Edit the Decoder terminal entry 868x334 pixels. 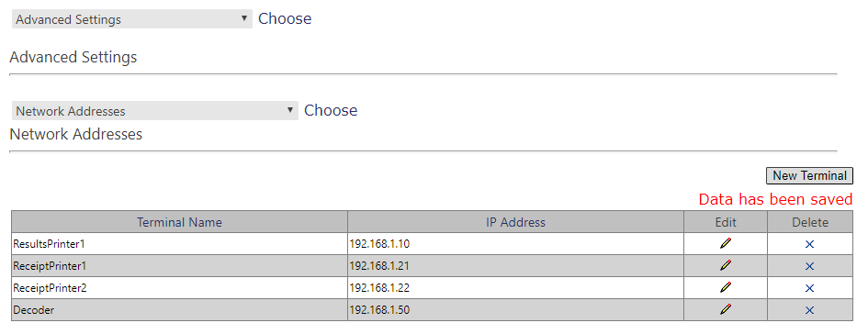726,309
